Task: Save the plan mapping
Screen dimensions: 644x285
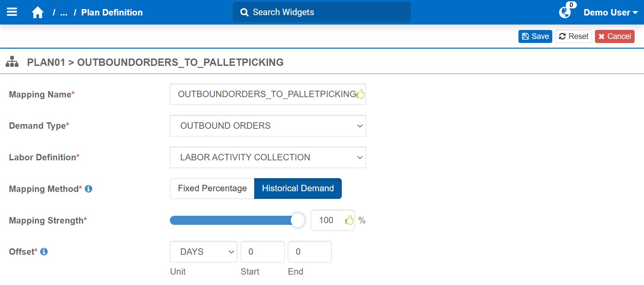Action: (535, 36)
